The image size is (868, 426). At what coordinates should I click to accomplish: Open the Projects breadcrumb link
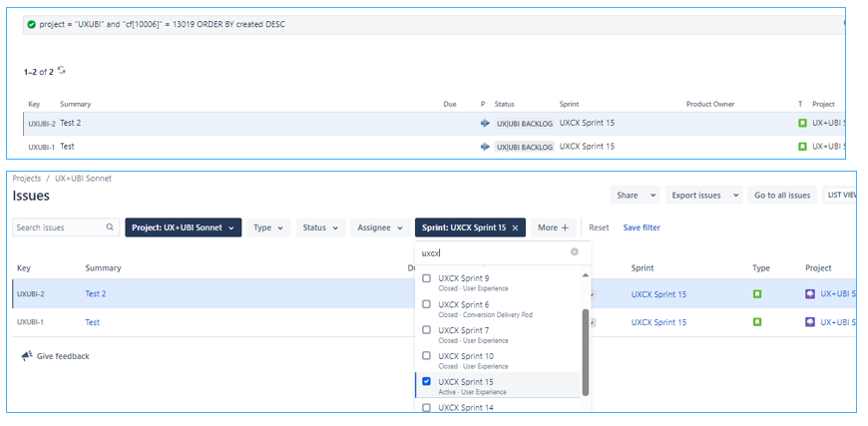27,179
